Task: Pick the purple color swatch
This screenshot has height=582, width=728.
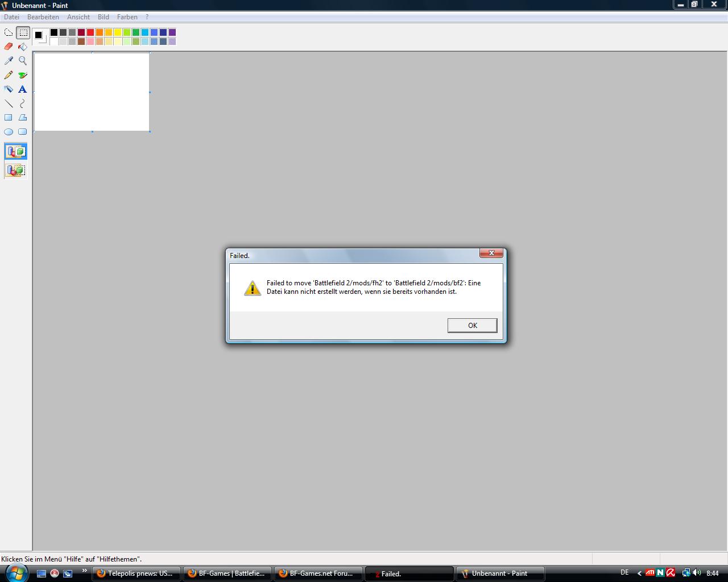Action: tap(172, 32)
